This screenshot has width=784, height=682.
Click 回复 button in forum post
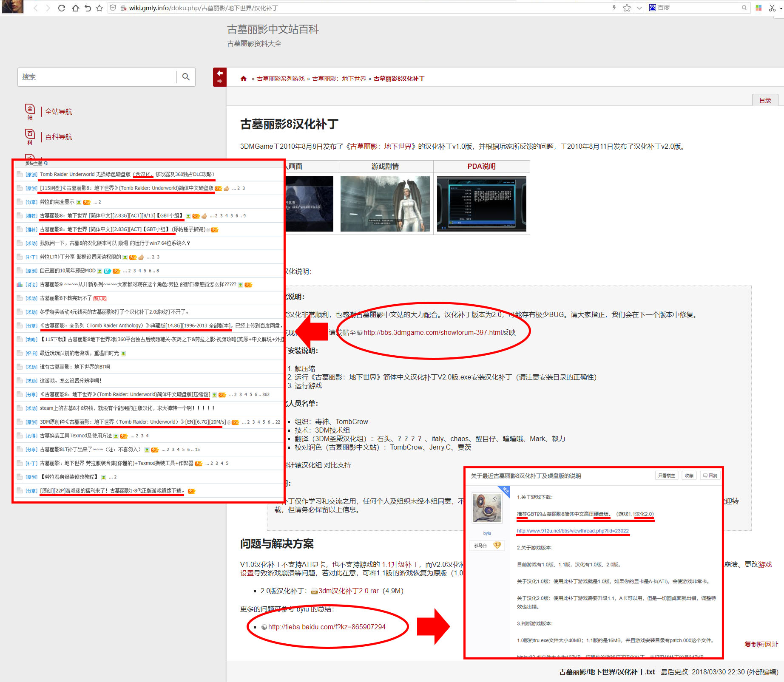710,476
